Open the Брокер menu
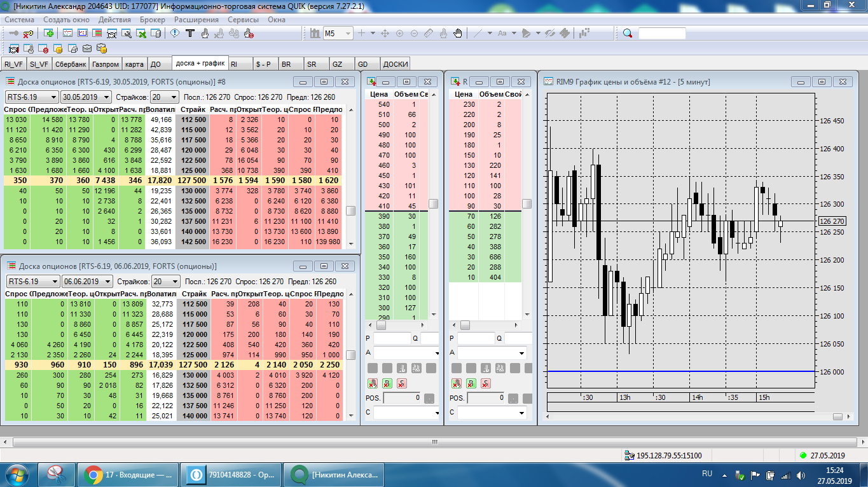 point(152,19)
